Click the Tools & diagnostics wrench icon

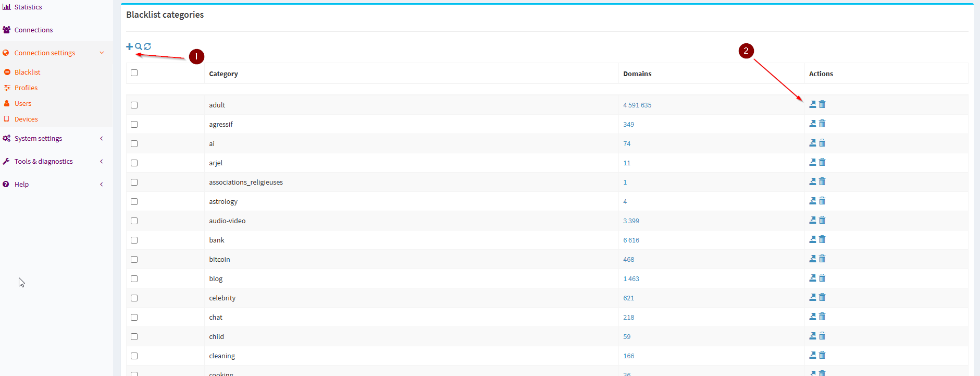(x=6, y=161)
